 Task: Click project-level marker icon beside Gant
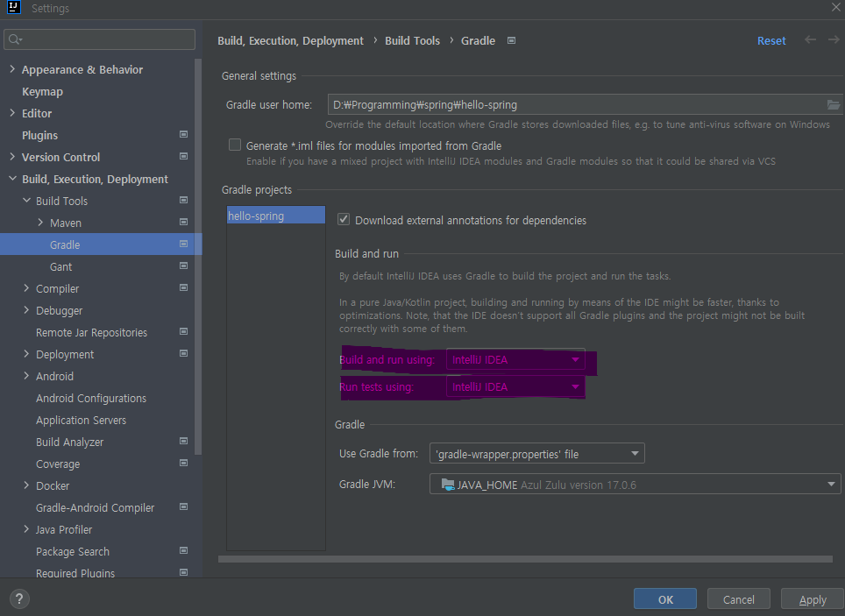pyautogui.click(x=183, y=266)
